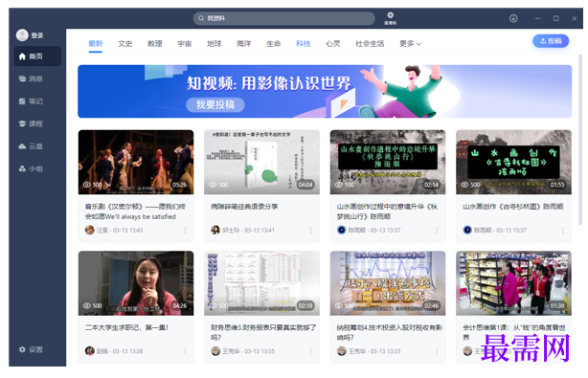Click the 登录 user avatar
Screen dimensions: 588x378
pyautogui.click(x=22, y=35)
